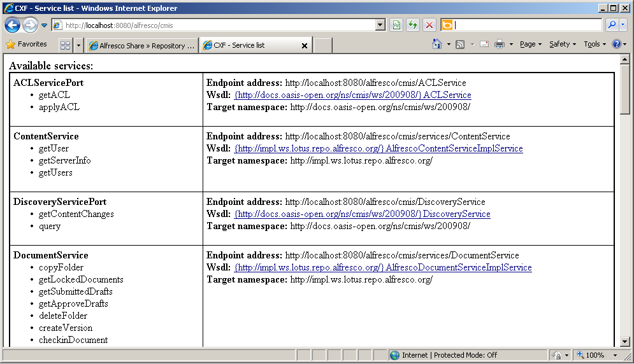Image resolution: width=634 pixels, height=364 pixels.
Task: Open the Page menu
Action: tap(531, 44)
